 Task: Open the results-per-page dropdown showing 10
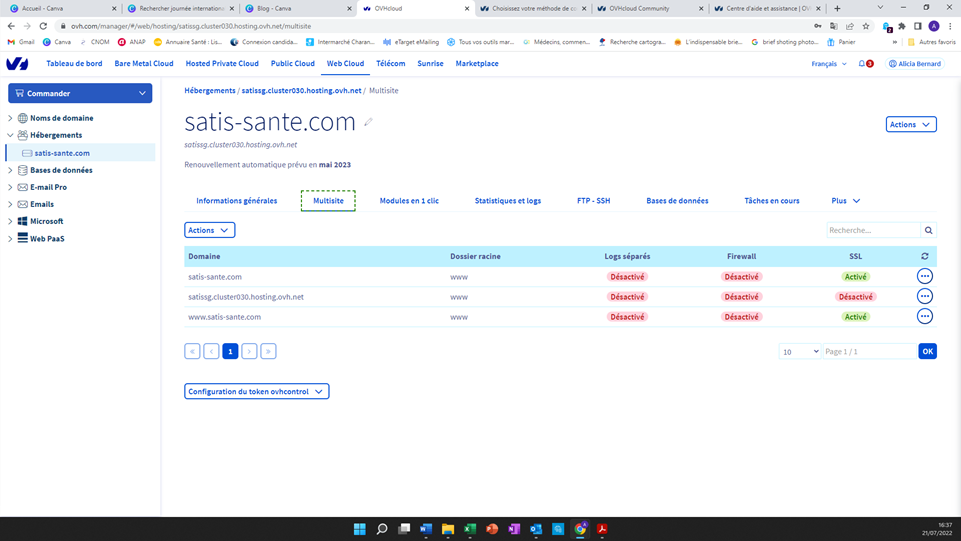799,352
